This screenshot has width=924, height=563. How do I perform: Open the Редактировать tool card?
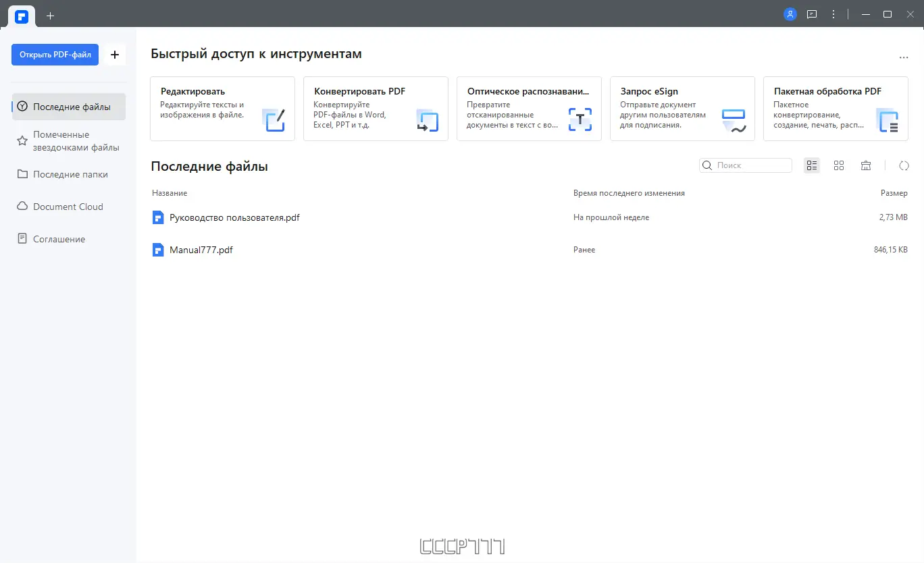click(x=222, y=109)
